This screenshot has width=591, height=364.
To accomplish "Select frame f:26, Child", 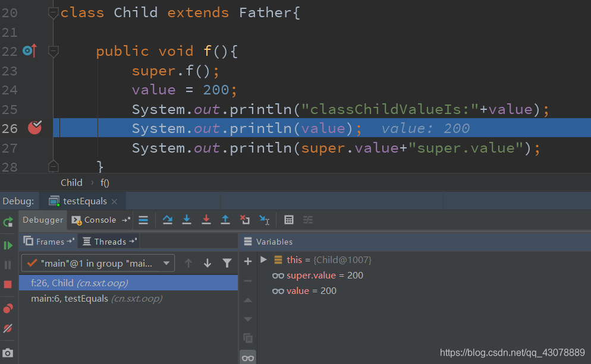I will [x=128, y=283].
